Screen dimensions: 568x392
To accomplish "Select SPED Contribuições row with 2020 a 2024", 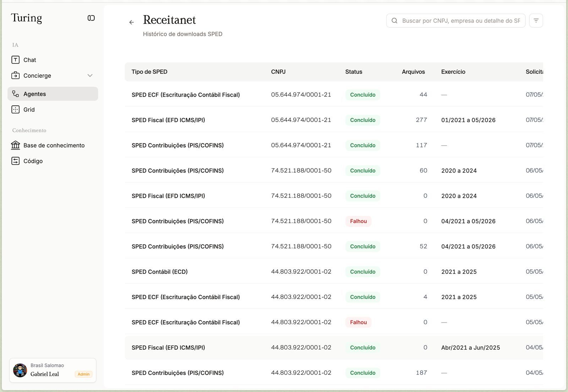I will [334, 170].
